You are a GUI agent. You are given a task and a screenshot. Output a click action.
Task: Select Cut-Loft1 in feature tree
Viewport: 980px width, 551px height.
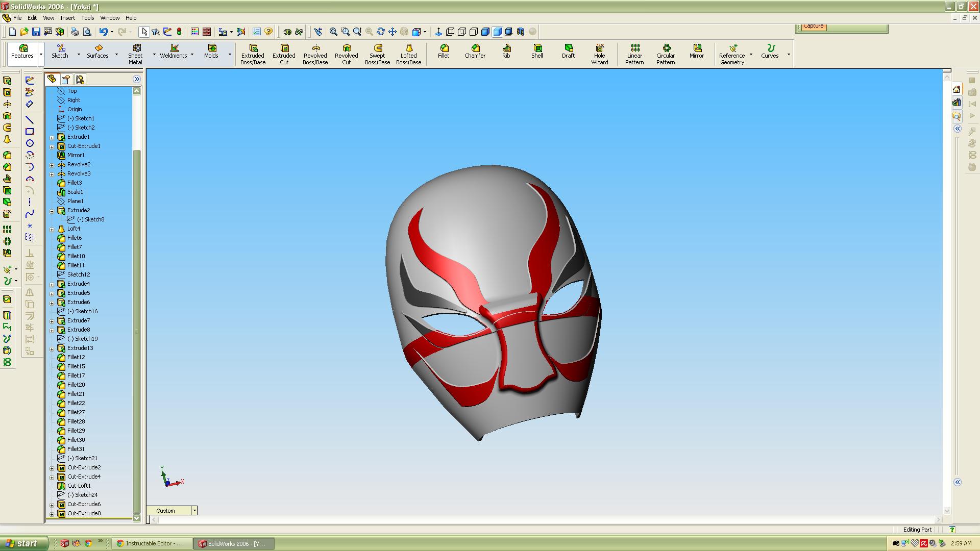click(x=79, y=486)
